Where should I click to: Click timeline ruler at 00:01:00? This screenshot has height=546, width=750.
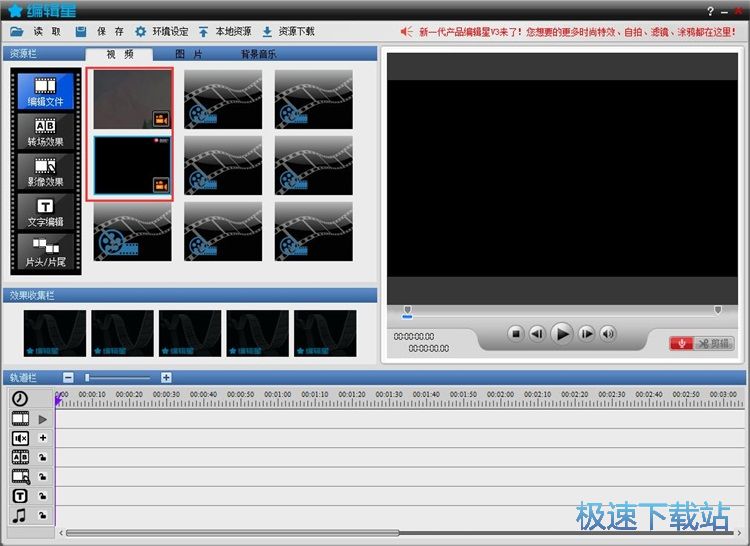click(278, 394)
